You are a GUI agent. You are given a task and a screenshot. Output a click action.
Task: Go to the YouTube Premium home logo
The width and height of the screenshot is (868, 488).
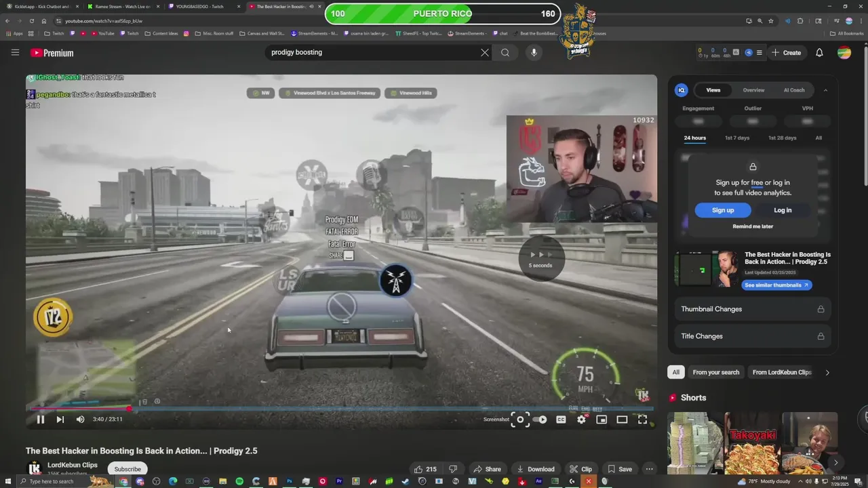(x=52, y=53)
